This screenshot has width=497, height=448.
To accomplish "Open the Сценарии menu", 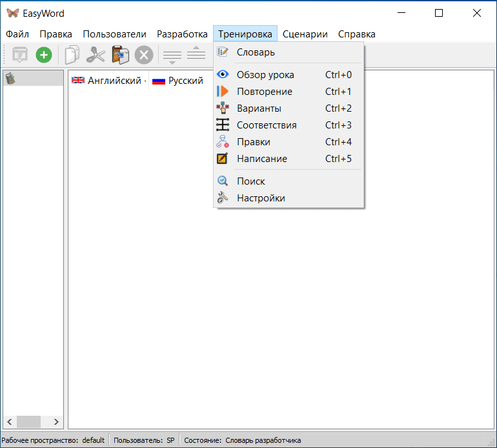I will click(305, 34).
